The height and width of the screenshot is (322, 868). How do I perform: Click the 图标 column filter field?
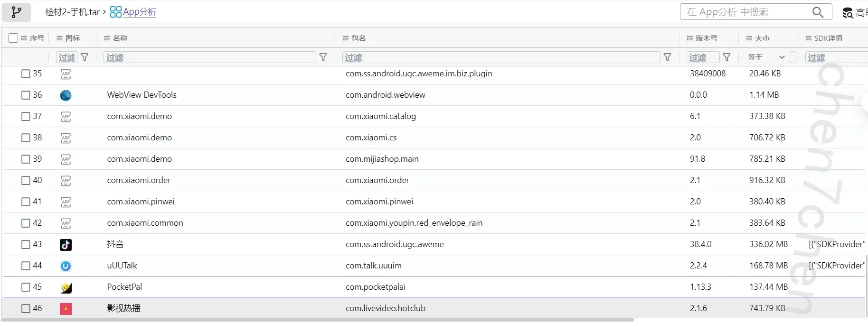[x=66, y=57]
